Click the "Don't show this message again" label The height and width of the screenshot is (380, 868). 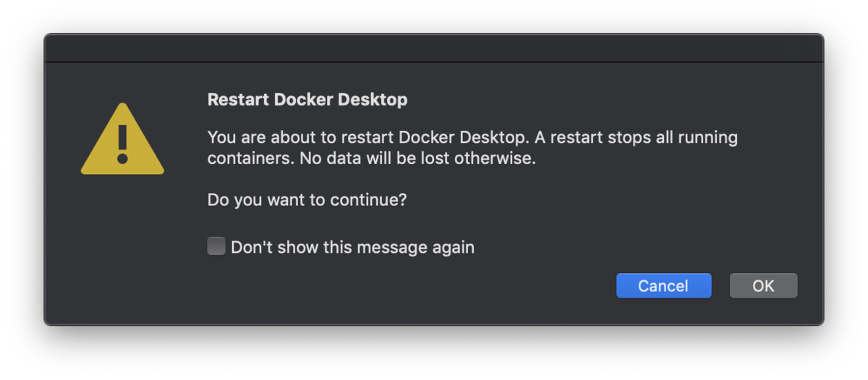tap(352, 247)
